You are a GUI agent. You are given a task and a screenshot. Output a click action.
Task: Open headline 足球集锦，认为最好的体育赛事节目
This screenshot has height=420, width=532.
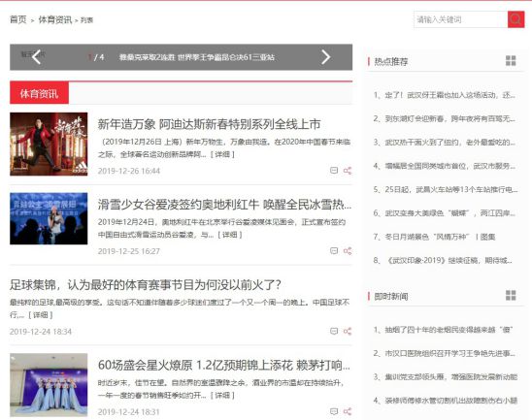pyautogui.click(x=146, y=285)
